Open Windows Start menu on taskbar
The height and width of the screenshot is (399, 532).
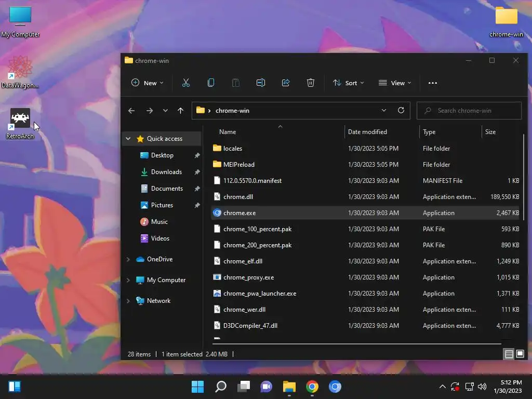pyautogui.click(x=197, y=387)
